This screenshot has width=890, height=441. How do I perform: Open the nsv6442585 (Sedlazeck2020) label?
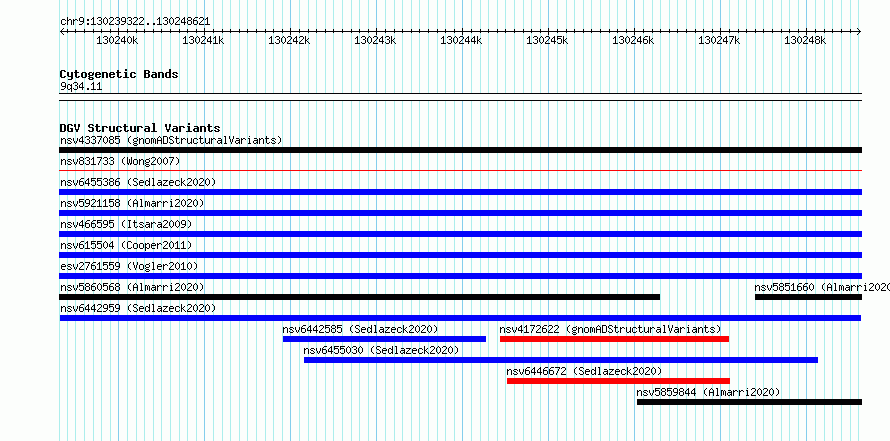pos(360,329)
